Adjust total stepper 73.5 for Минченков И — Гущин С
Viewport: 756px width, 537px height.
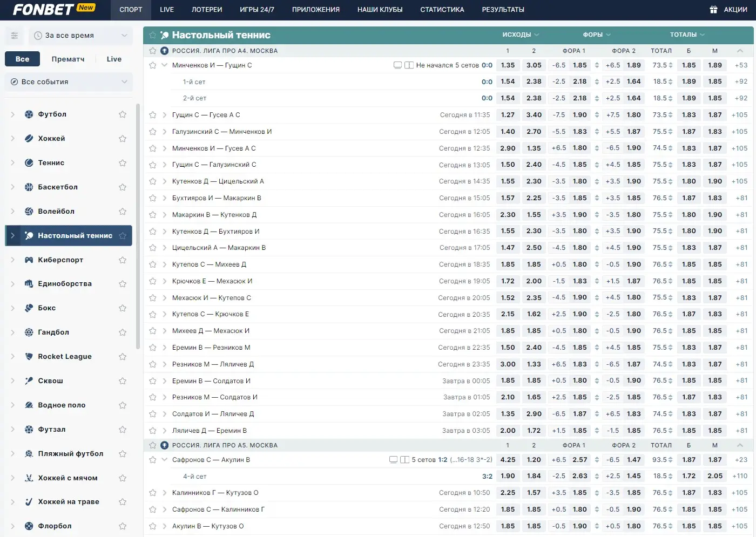(x=671, y=65)
